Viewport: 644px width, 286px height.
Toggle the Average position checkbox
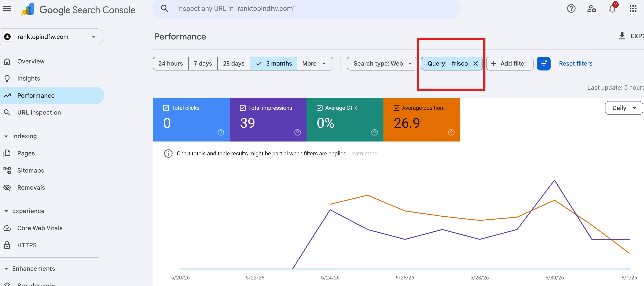coord(396,108)
